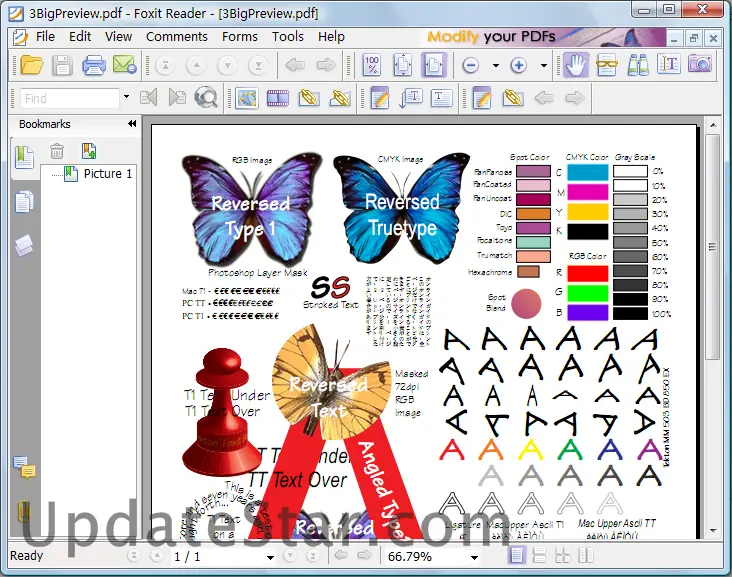Zoom in with plus button

tap(519, 65)
